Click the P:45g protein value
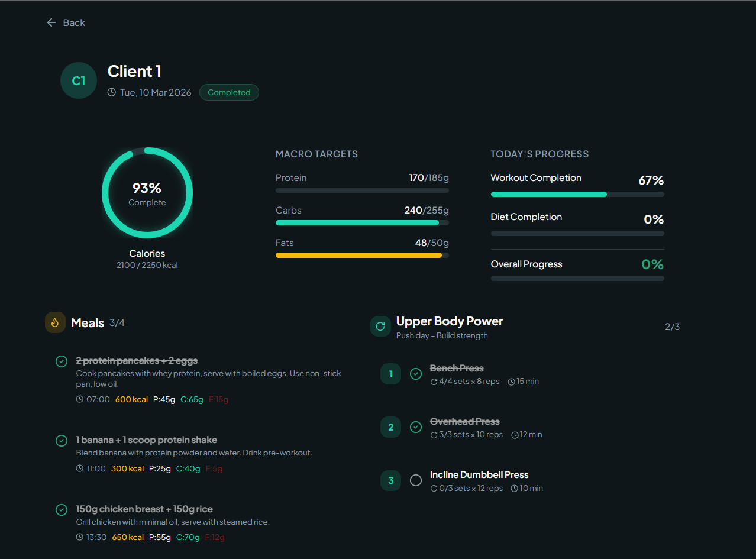The height and width of the screenshot is (559, 756). coord(164,399)
